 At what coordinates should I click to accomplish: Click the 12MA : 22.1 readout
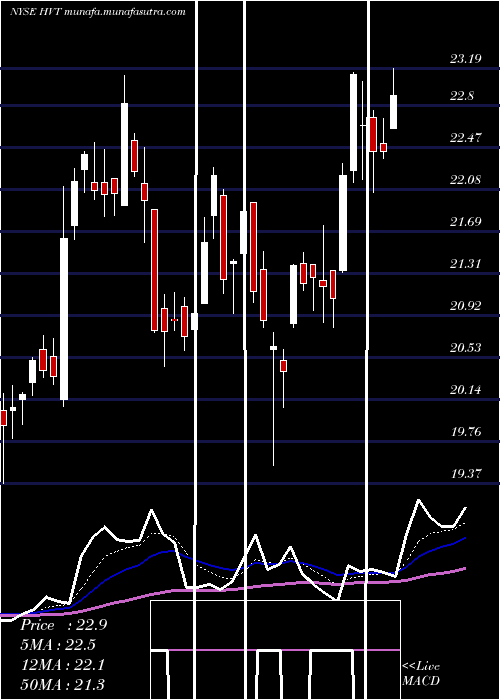[63, 665]
